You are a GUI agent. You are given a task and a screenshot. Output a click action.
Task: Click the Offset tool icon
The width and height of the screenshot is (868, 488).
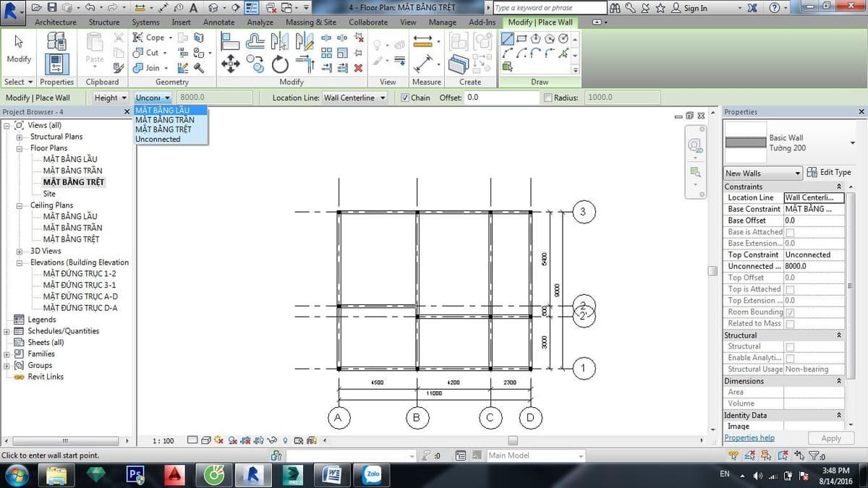point(255,40)
